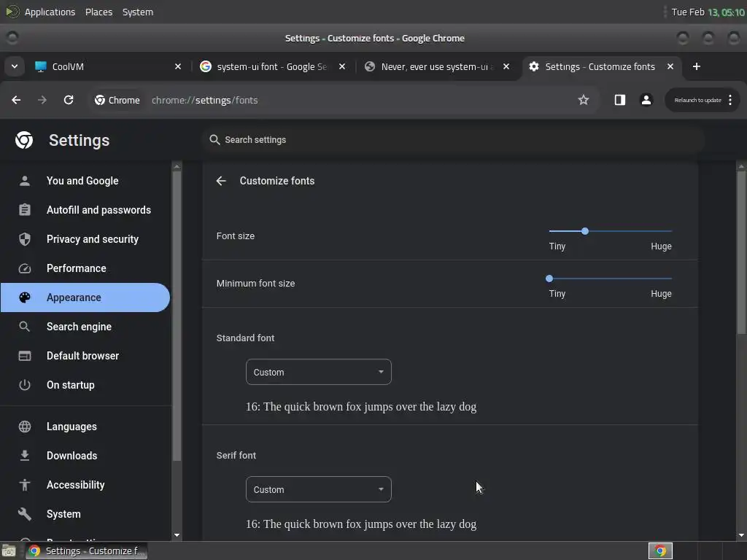Expand the Serif font dropdown
This screenshot has width=747, height=560.
(x=319, y=489)
